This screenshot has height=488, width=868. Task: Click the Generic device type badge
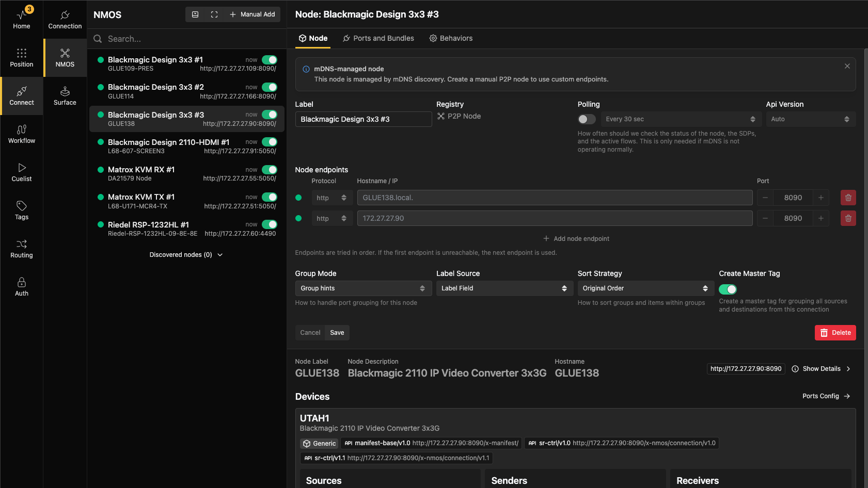320,444
